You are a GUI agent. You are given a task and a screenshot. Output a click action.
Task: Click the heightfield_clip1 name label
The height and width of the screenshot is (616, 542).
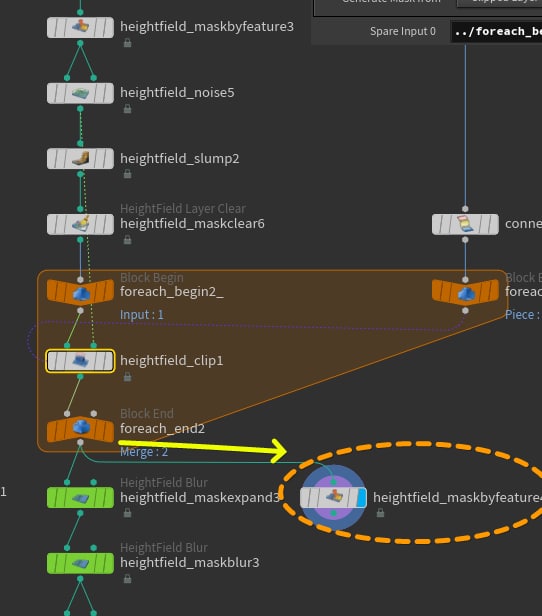tap(172, 361)
